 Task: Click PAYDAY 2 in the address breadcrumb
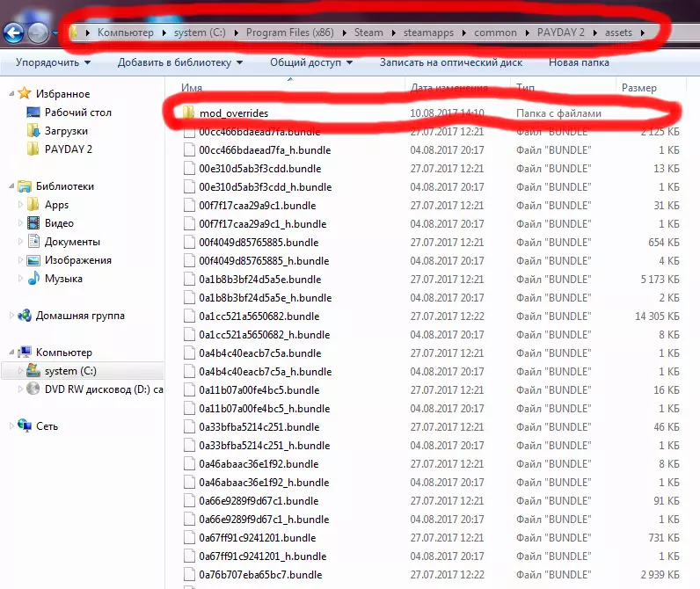561,33
